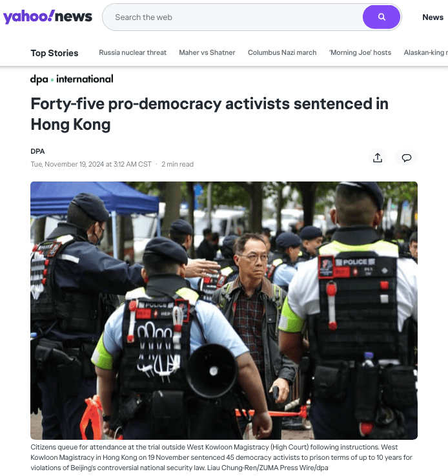Open 'Morning Joe' hosts story
This screenshot has width=448, height=476.
coord(360,52)
